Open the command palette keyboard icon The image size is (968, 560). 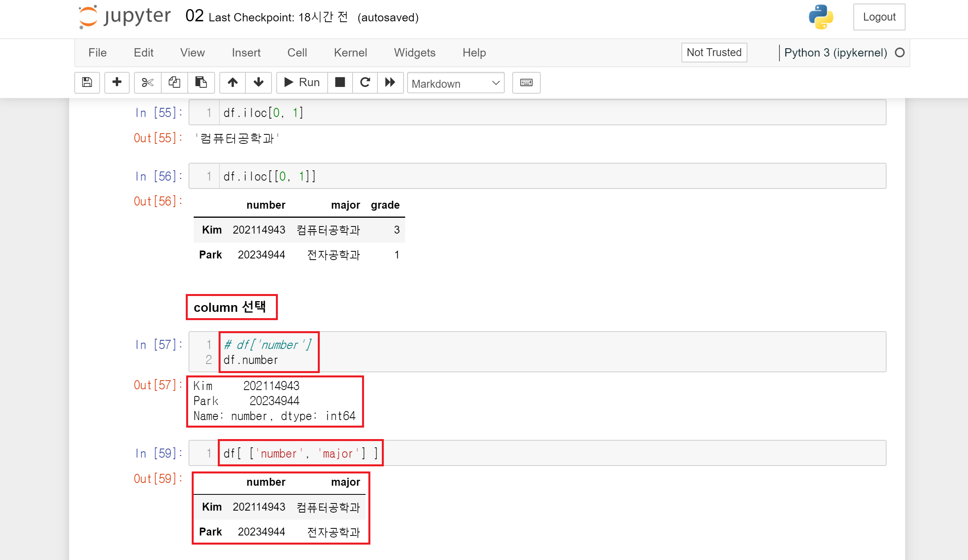point(526,82)
